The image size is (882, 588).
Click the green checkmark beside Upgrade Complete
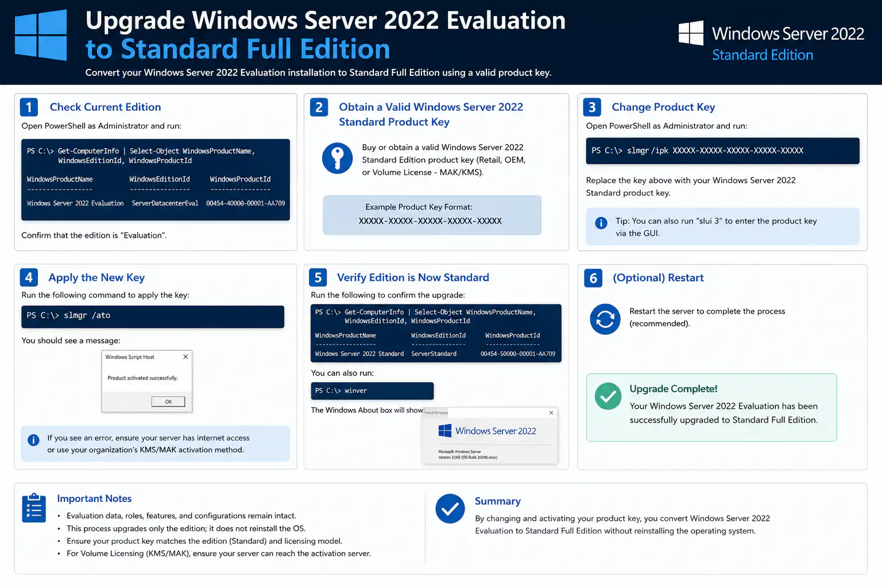point(608,396)
